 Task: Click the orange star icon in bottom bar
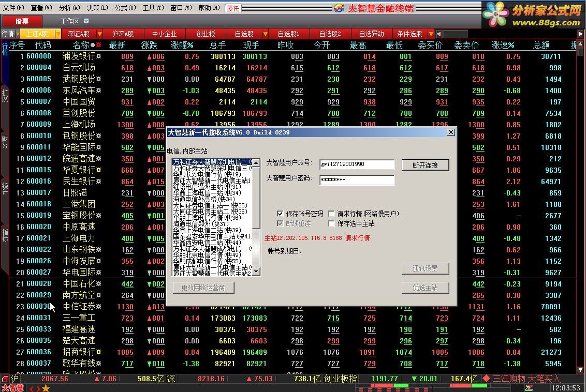click(46, 388)
